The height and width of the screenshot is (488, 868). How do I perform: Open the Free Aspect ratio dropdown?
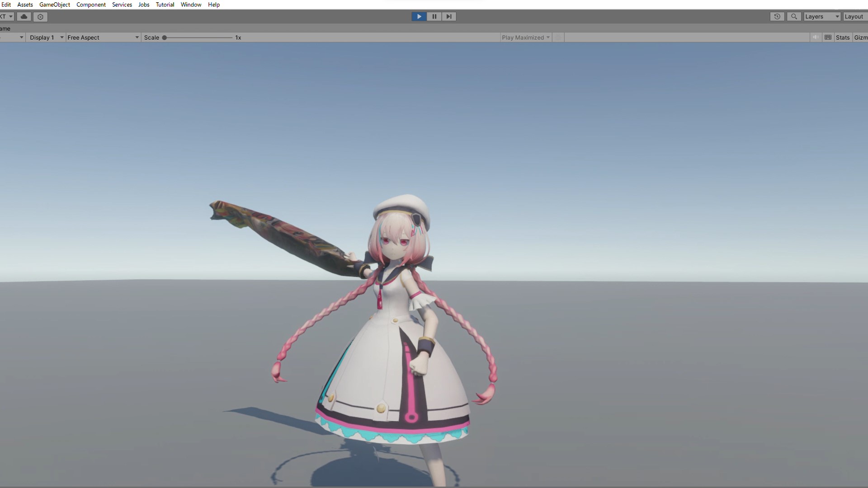tap(103, 38)
